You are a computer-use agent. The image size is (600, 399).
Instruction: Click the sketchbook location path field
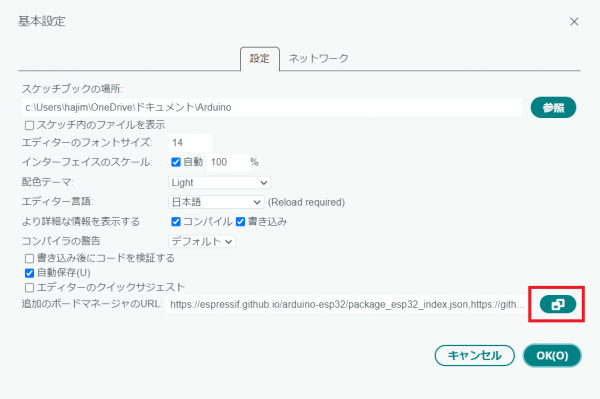point(272,107)
